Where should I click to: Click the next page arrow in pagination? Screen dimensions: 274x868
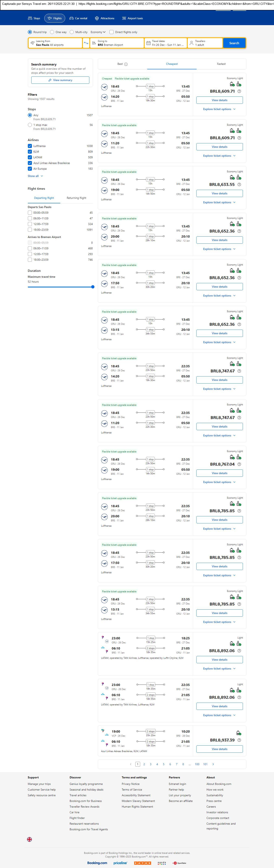pyautogui.click(x=213, y=764)
